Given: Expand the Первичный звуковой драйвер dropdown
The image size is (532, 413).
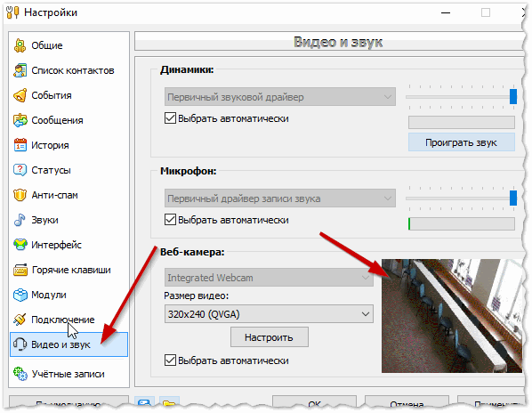Looking at the screenshot, I should (x=280, y=97).
